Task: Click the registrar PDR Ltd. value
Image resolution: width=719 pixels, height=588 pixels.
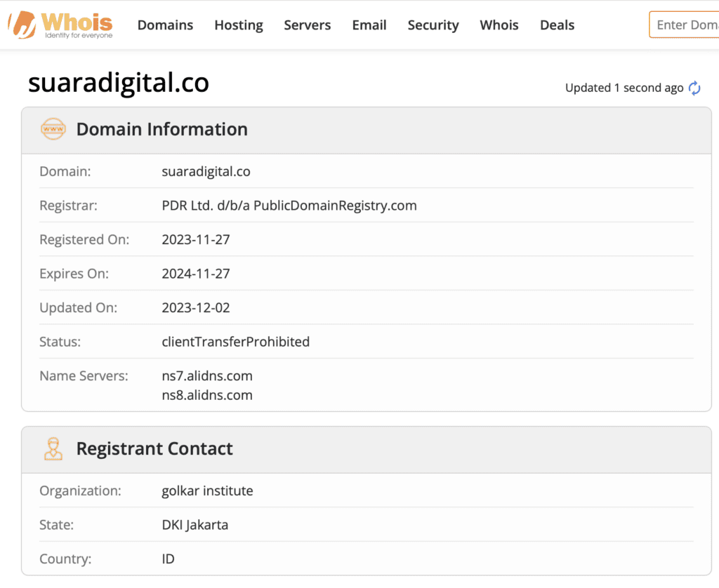Action: (x=289, y=206)
